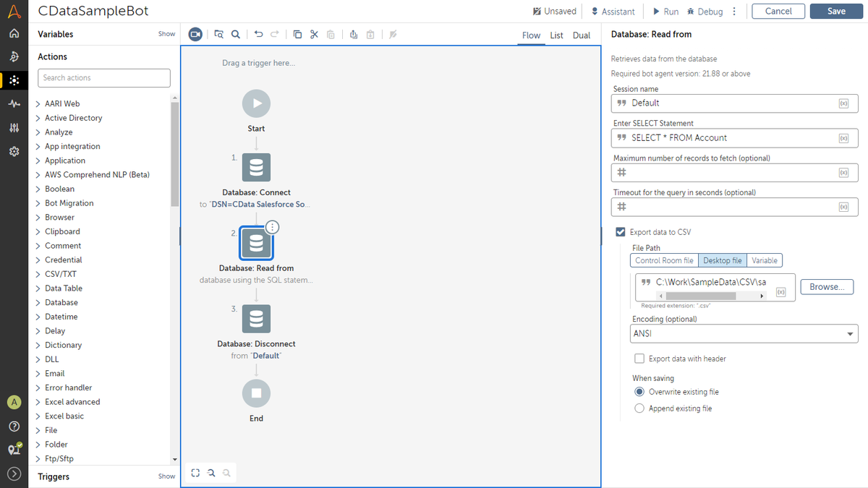
Task: Click the Database: Connect action node
Action: [x=256, y=168]
